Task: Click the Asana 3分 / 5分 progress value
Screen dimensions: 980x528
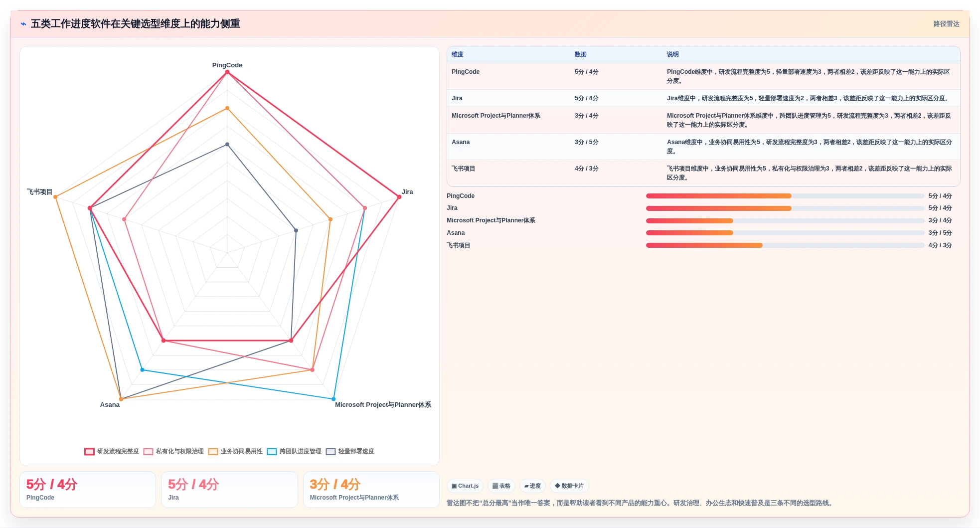Action: point(940,233)
